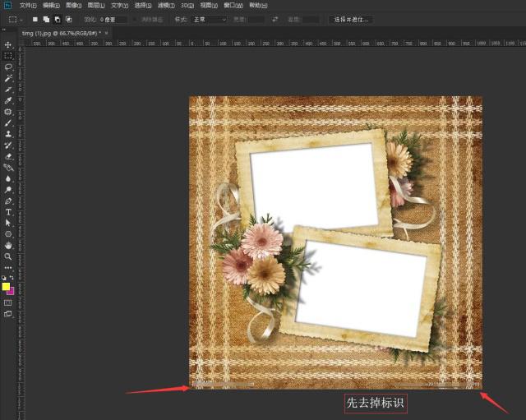Viewport: 526px width, 420px height.
Task: Select the Zoom tool
Action: [8, 256]
